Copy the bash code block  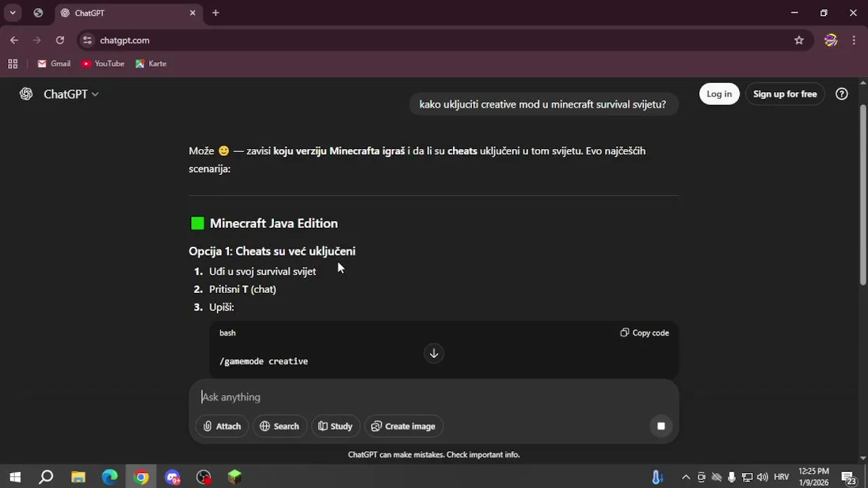click(644, 333)
